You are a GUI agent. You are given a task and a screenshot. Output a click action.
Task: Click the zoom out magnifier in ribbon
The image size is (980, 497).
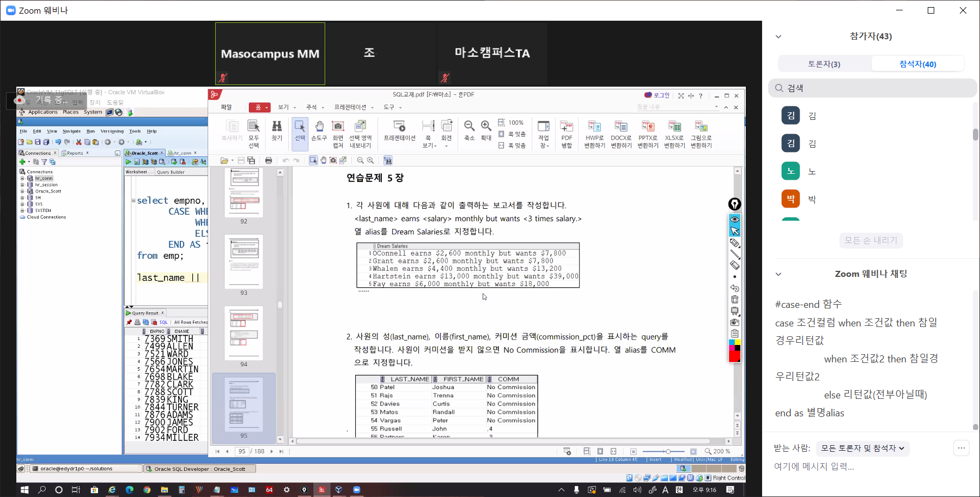(x=469, y=130)
